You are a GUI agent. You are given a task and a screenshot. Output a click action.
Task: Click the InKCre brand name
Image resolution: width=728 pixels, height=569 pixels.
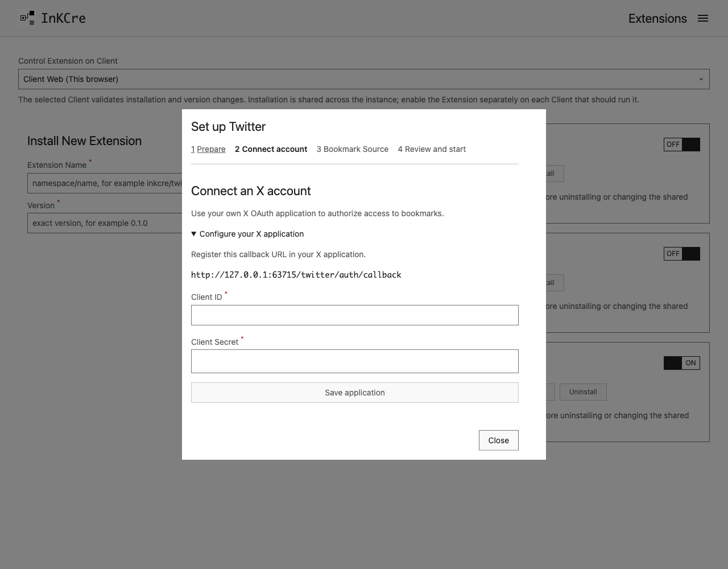tap(64, 18)
